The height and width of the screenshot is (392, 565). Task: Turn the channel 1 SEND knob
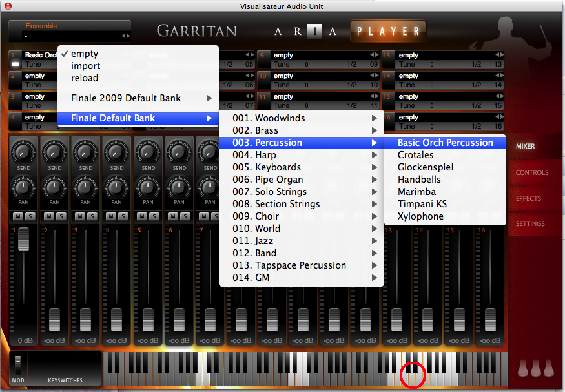(x=24, y=153)
